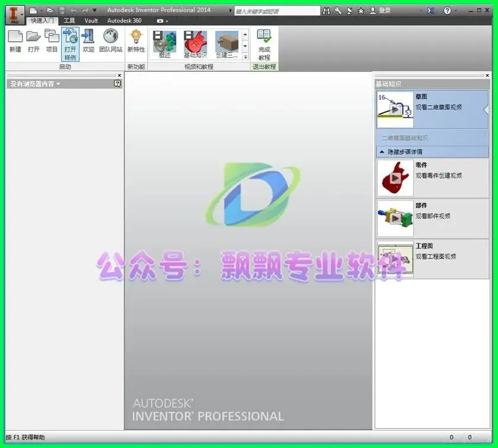
Task: Click the wrench icon in title bar
Action: [338, 11]
